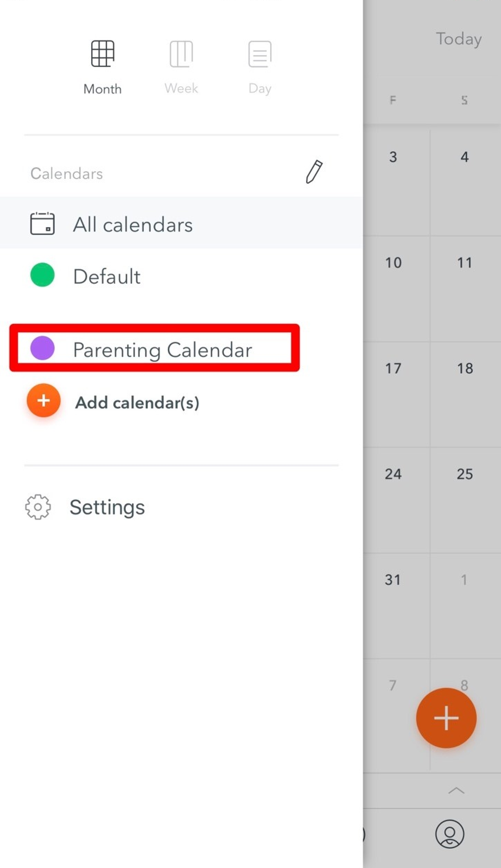Select date 17 in calendar
Viewport: 501px width, 868px height.
[393, 368]
